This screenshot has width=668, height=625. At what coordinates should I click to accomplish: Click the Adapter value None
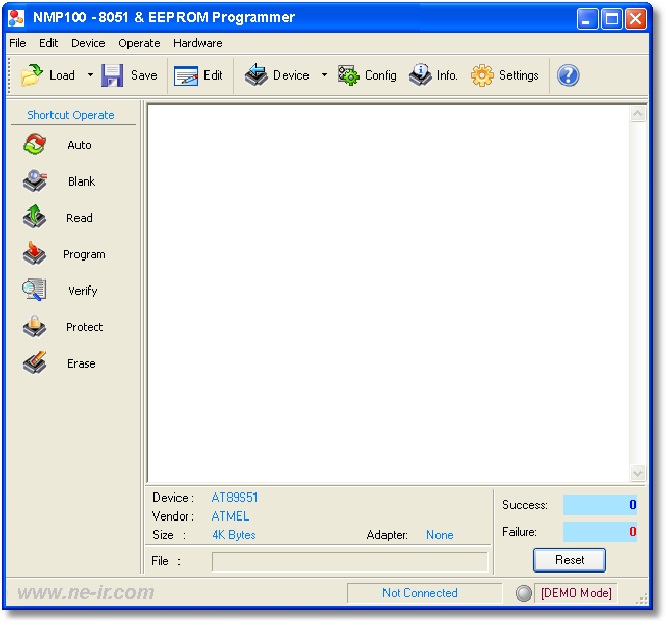coord(440,535)
